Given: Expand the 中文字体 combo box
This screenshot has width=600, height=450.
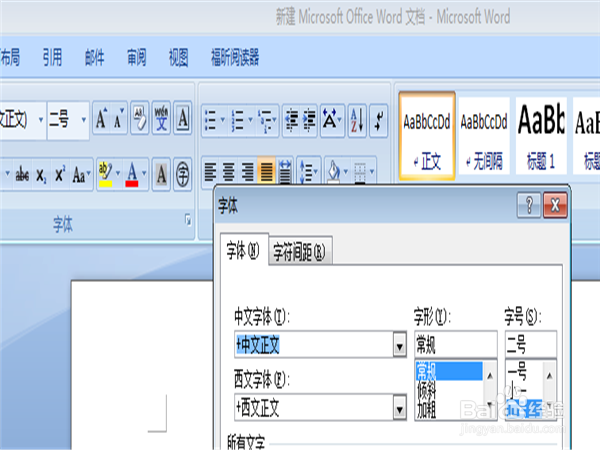Looking at the screenshot, I should pyautogui.click(x=399, y=346).
